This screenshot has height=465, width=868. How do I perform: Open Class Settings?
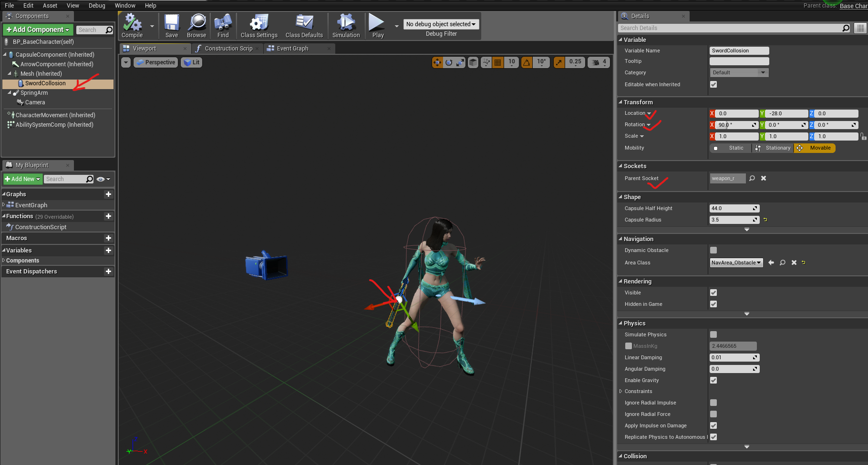259,26
